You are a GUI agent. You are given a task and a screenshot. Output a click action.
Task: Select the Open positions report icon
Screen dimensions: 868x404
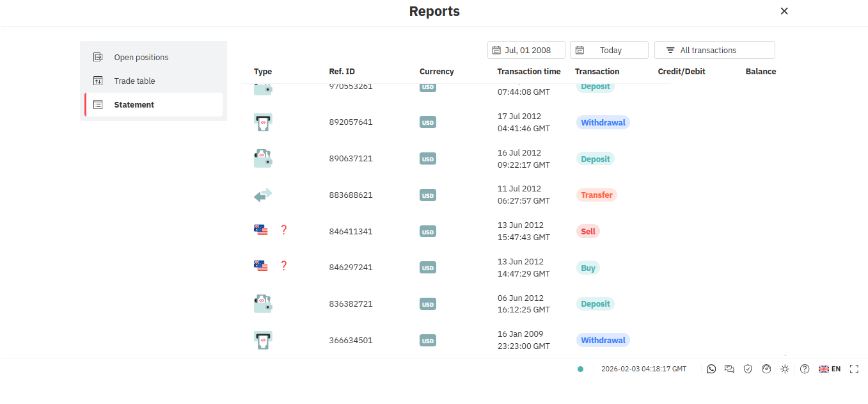pos(98,57)
